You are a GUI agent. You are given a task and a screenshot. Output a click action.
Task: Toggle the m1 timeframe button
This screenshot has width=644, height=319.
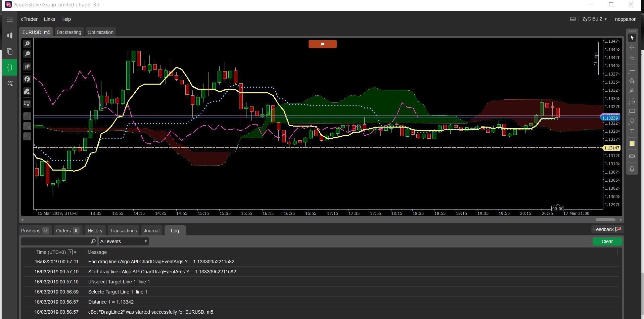click(27, 116)
